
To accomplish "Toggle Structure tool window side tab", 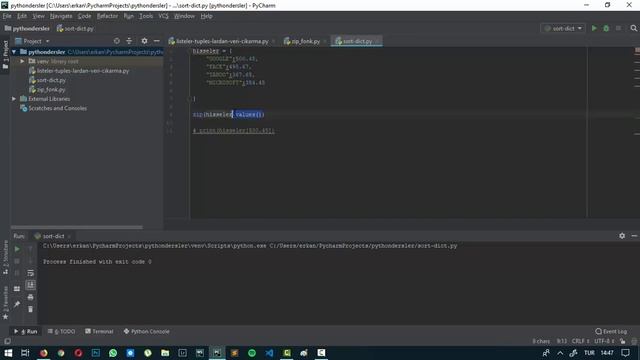I will tap(5, 257).
